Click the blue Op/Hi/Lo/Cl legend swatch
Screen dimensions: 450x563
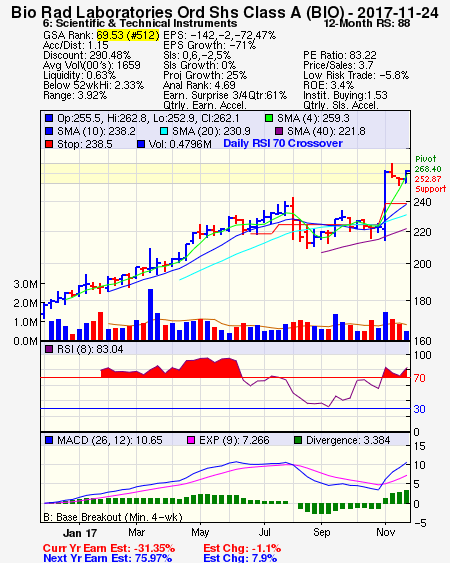pos(49,118)
